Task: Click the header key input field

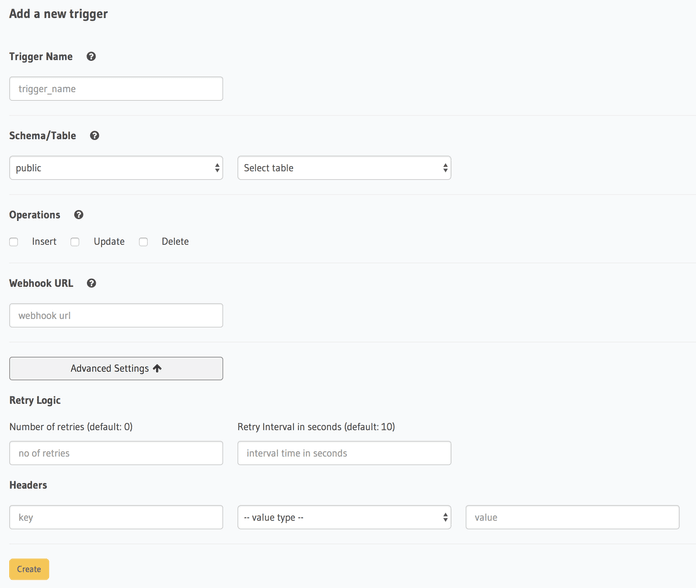Action: (116, 517)
